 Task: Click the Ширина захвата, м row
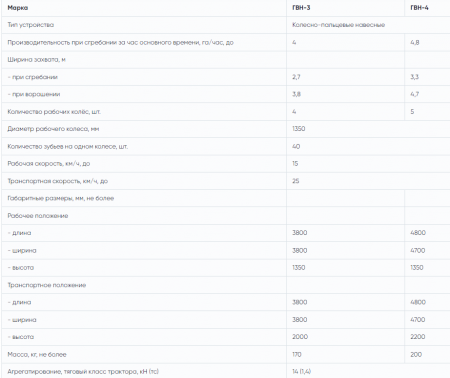pyautogui.click(x=226, y=60)
